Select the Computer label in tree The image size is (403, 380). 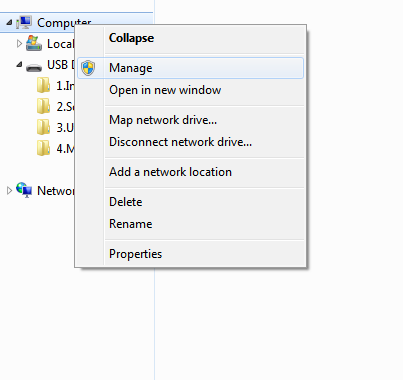(64, 23)
